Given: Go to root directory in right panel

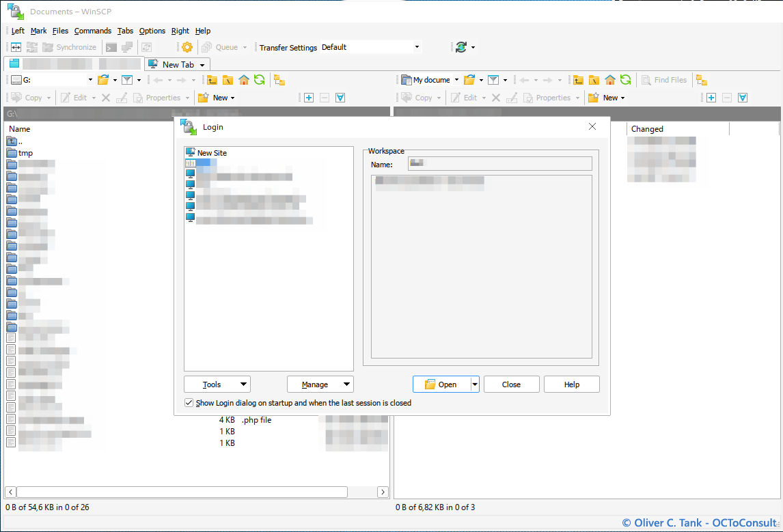Looking at the screenshot, I should [x=594, y=80].
